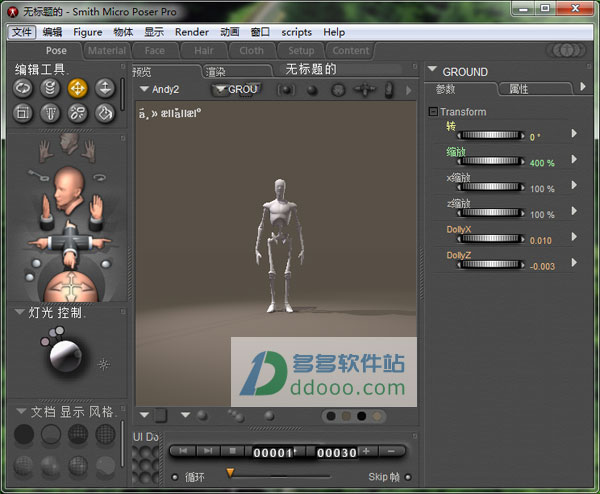The height and width of the screenshot is (494, 600).
Task: Collapse the 文档显示风格 panel triangle
Action: coord(21,411)
